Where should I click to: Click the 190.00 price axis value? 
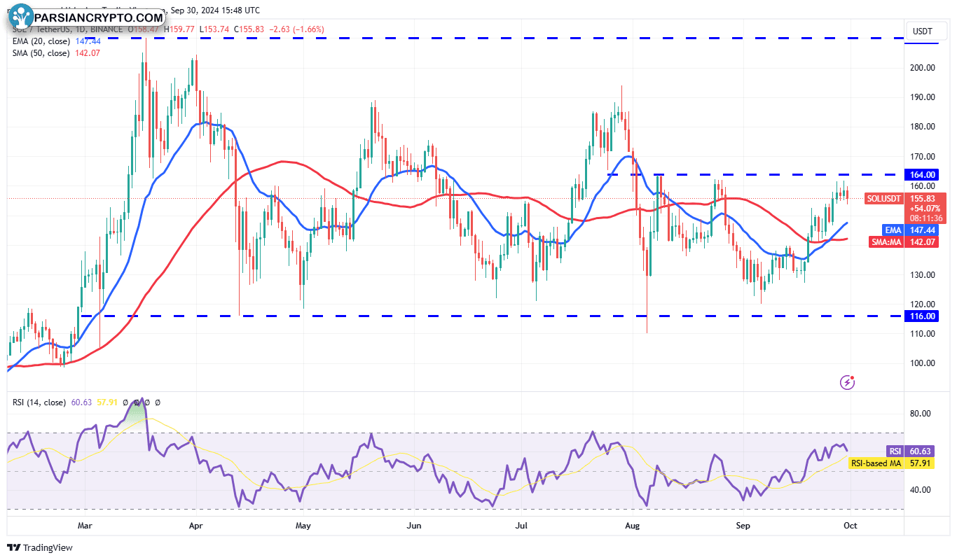coord(922,97)
